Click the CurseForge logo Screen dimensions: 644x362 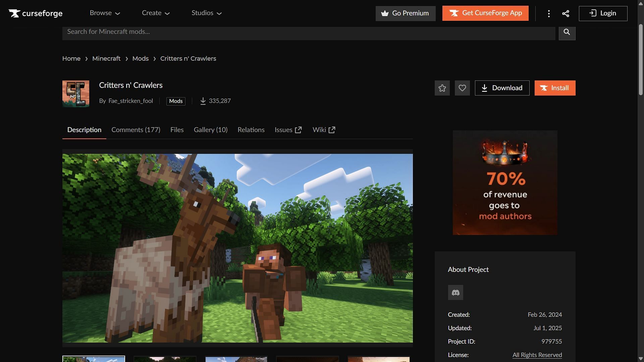[36, 13]
